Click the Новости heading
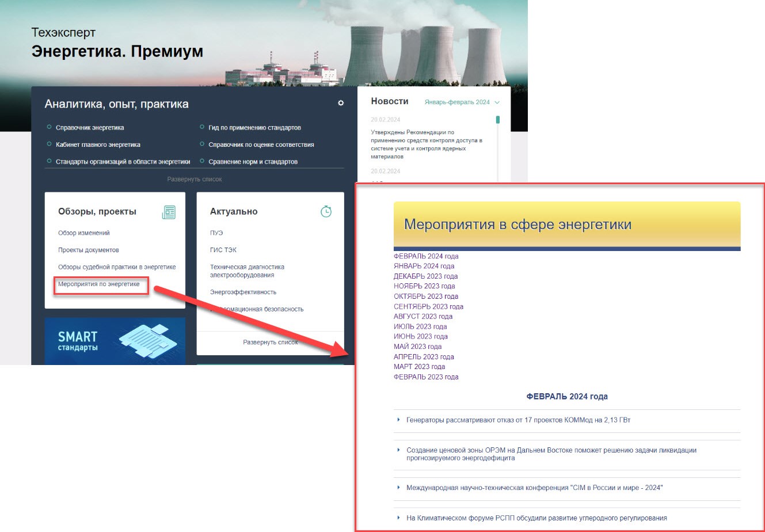The height and width of the screenshot is (532, 765). click(390, 101)
